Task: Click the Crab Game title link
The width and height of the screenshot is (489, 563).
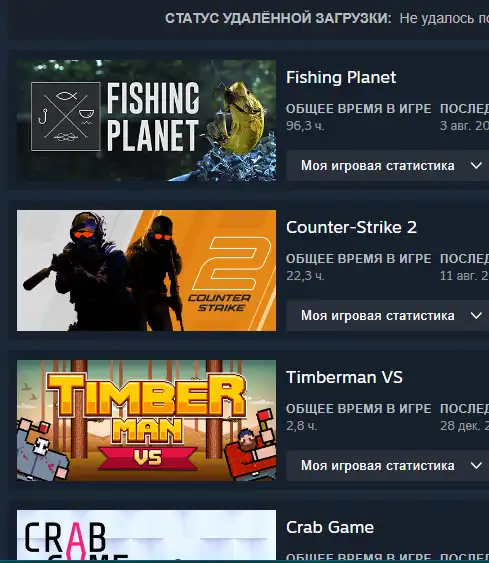Action: [x=330, y=527]
